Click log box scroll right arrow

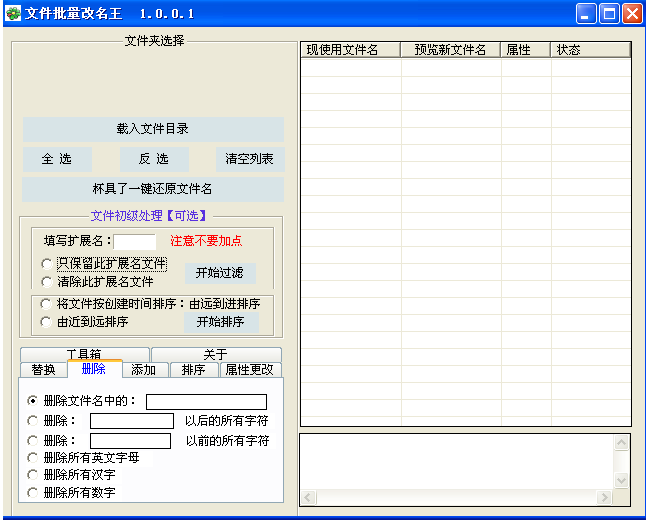tap(605, 497)
